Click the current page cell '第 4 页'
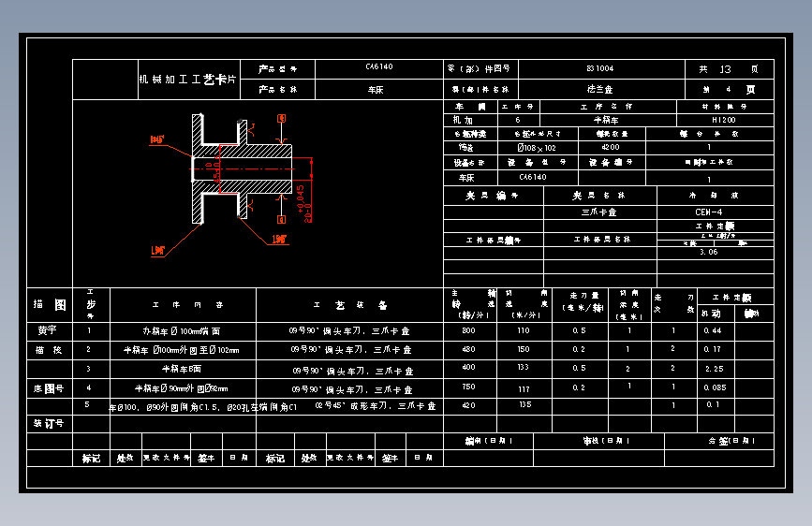Image resolution: width=812 pixels, height=526 pixels. pyautogui.click(x=729, y=89)
